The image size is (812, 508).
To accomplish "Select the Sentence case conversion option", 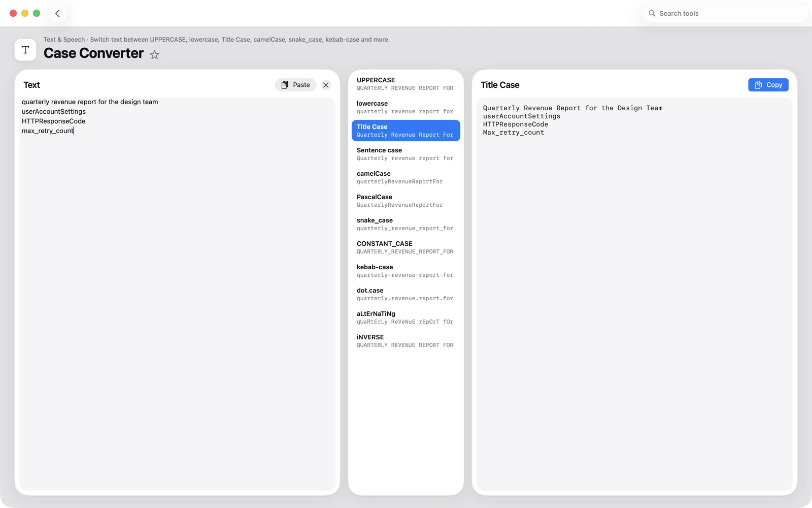I will tap(405, 154).
